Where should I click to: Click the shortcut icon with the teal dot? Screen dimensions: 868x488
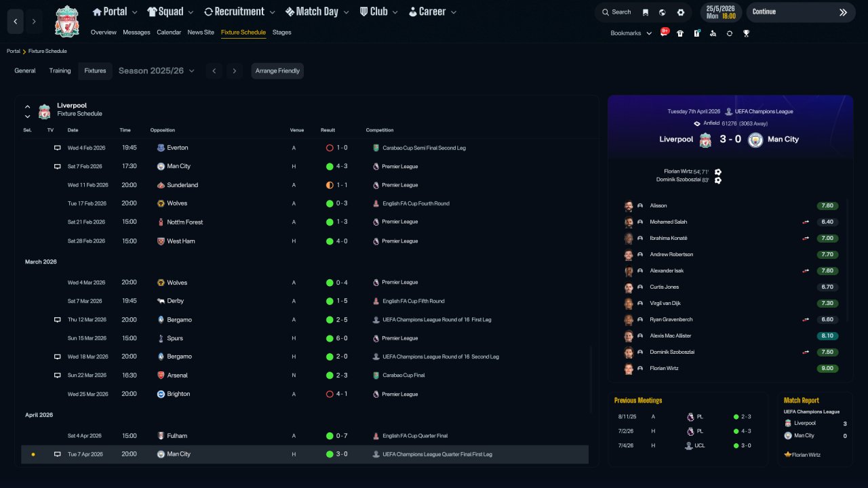[696, 33]
